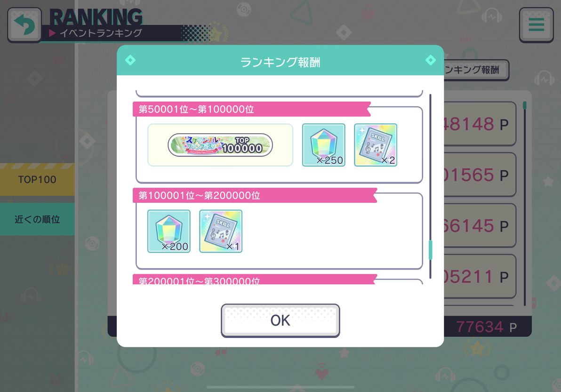The width and height of the screenshot is (561, 392).
Task: Confirm with the OK button
Action: [x=280, y=320]
